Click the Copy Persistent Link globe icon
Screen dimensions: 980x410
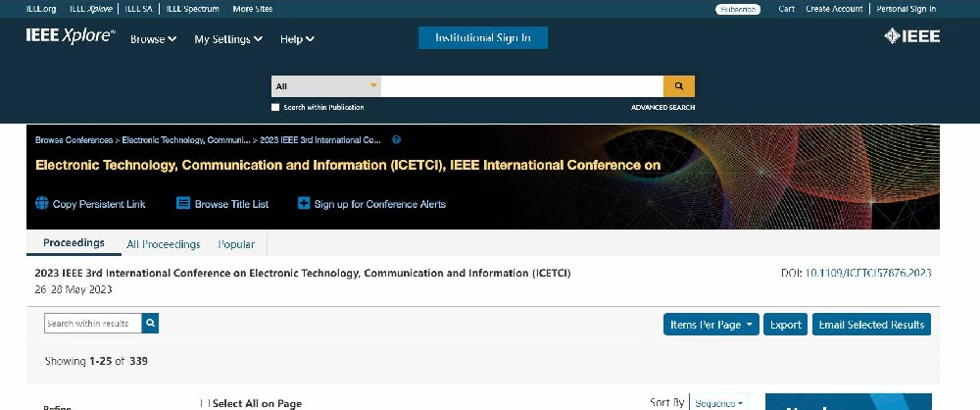coord(42,204)
